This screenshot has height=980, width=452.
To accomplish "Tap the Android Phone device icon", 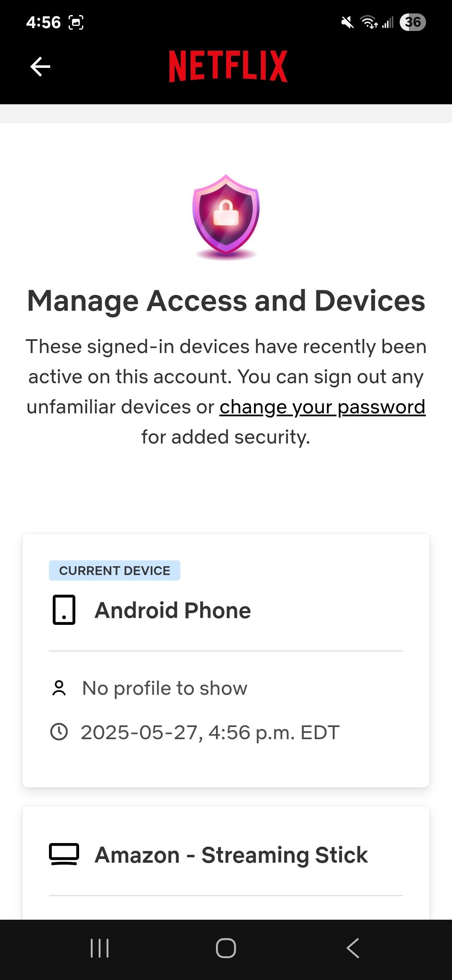I will click(x=64, y=610).
